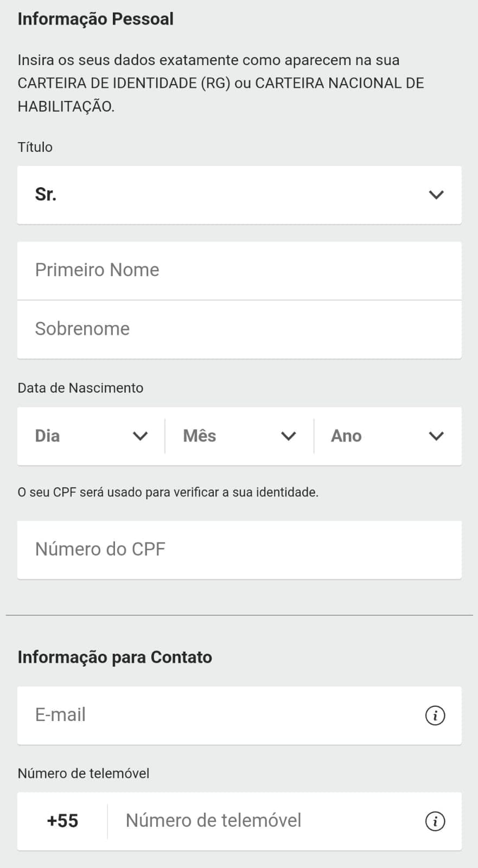Click into the Sobrenome field
The width and height of the screenshot is (478, 868).
[239, 329]
